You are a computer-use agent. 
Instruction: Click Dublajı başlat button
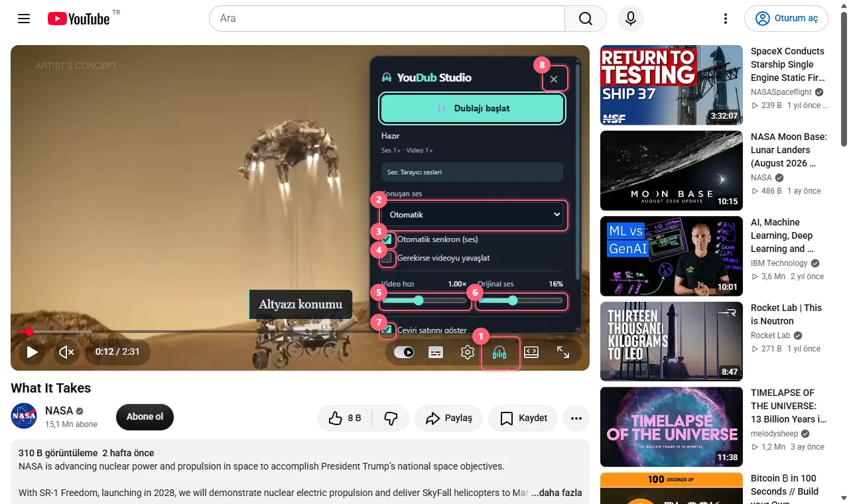472,108
